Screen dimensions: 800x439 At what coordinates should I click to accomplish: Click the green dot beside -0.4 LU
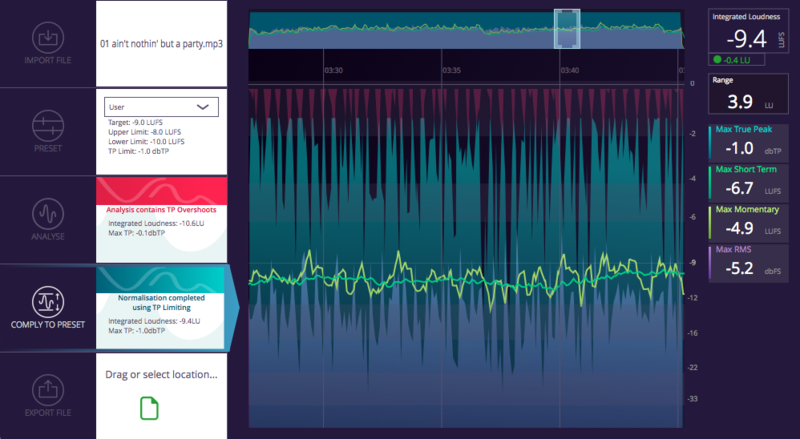(x=718, y=59)
